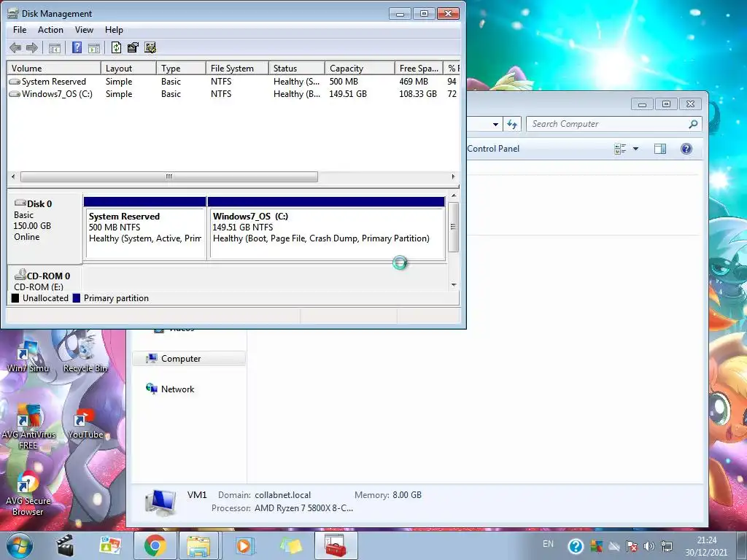This screenshot has width=747, height=560.
Task: Click the Chrome icon in the taskbar
Action: [155, 545]
